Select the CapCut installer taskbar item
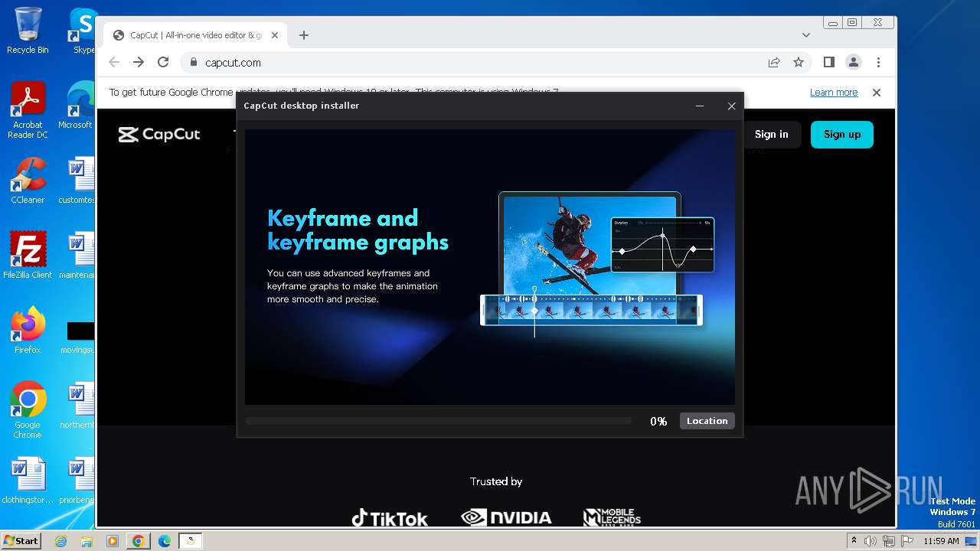 click(x=190, y=541)
